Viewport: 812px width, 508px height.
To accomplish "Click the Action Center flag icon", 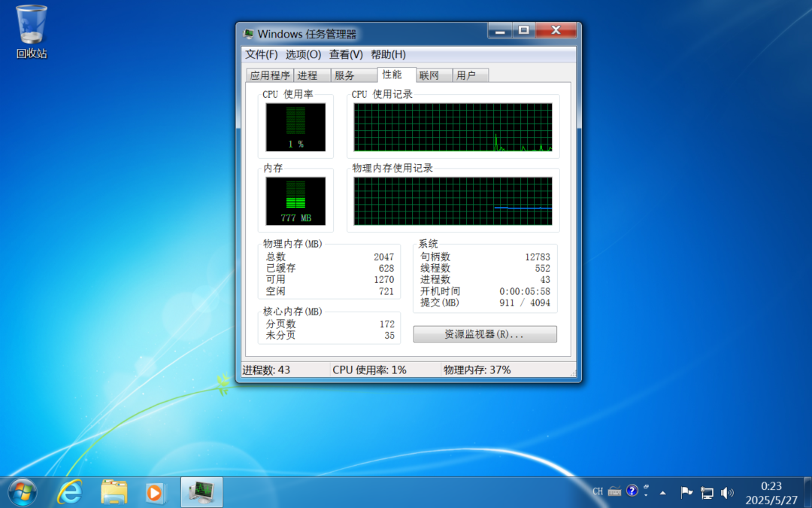I will click(686, 493).
